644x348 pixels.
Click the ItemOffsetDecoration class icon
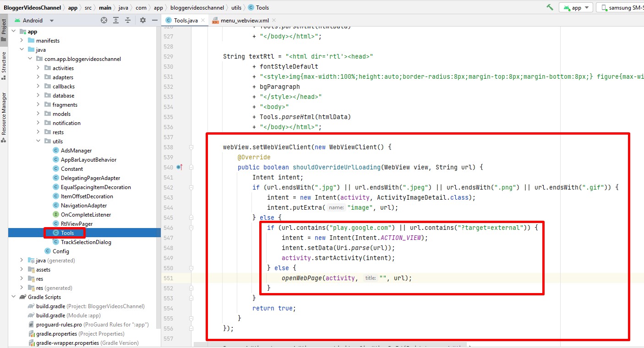(56, 196)
